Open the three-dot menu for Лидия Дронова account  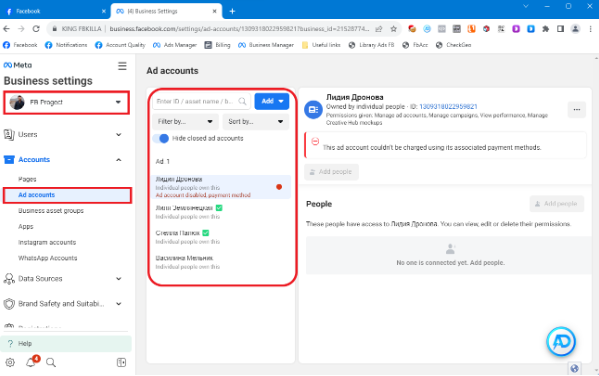click(576, 110)
